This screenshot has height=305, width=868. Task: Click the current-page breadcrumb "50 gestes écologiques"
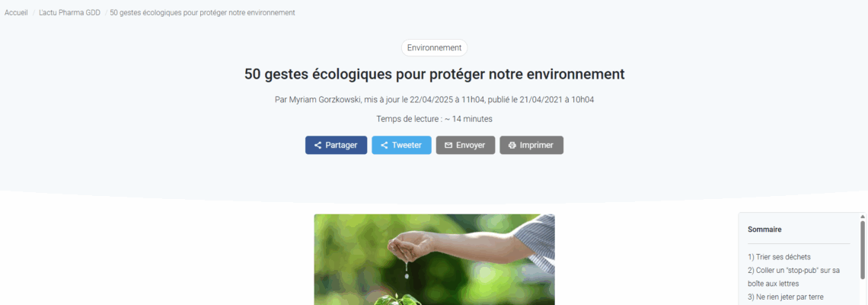tap(203, 12)
